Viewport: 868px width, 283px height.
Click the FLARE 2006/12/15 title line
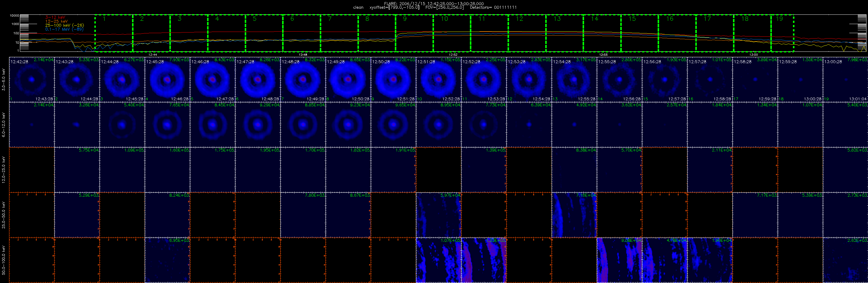tap(434, 4)
